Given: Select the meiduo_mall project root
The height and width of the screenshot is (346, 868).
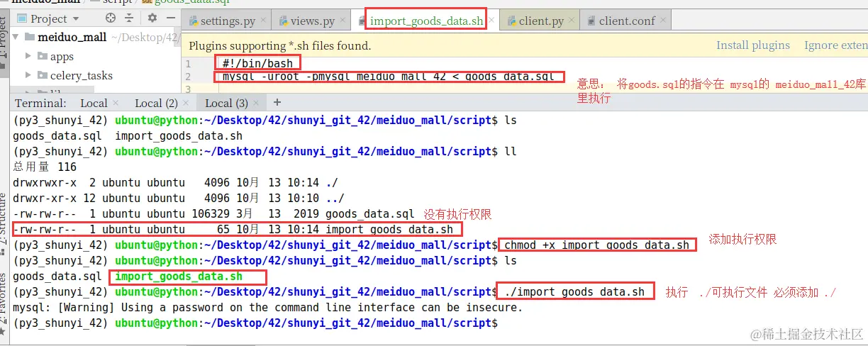Looking at the screenshot, I should tap(72, 37).
